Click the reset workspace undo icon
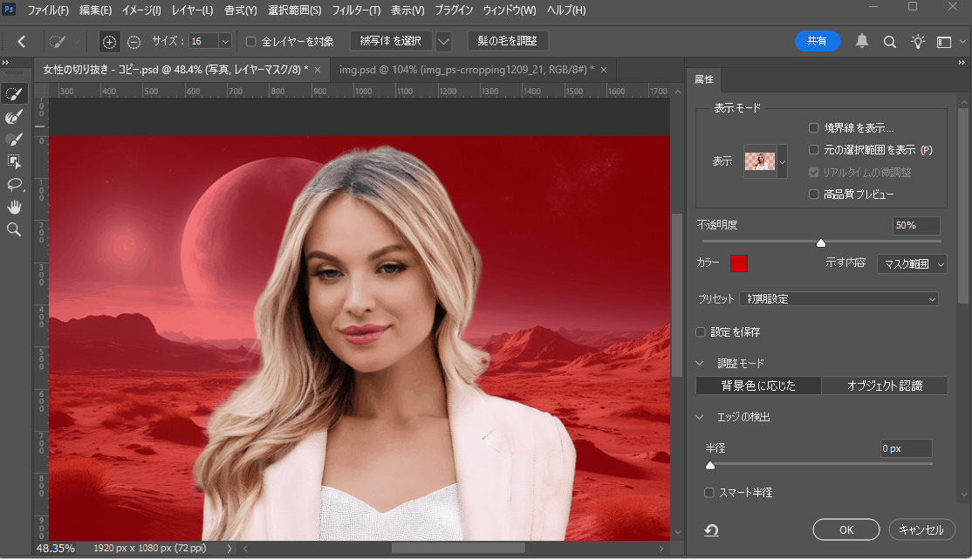972x560 pixels. tap(711, 530)
